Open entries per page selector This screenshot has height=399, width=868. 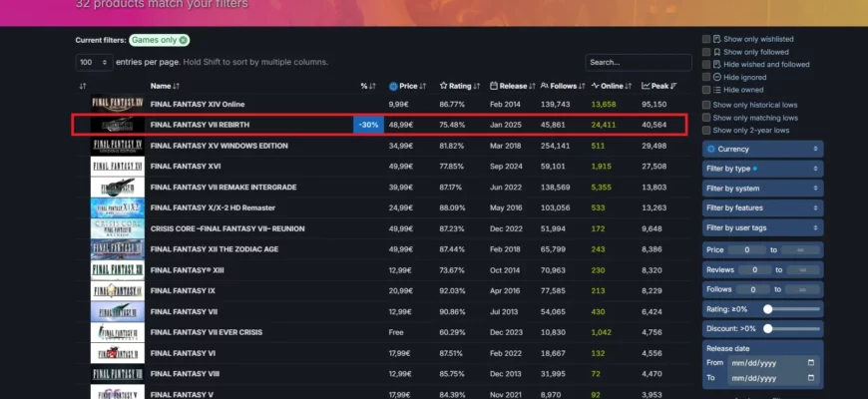tap(93, 62)
